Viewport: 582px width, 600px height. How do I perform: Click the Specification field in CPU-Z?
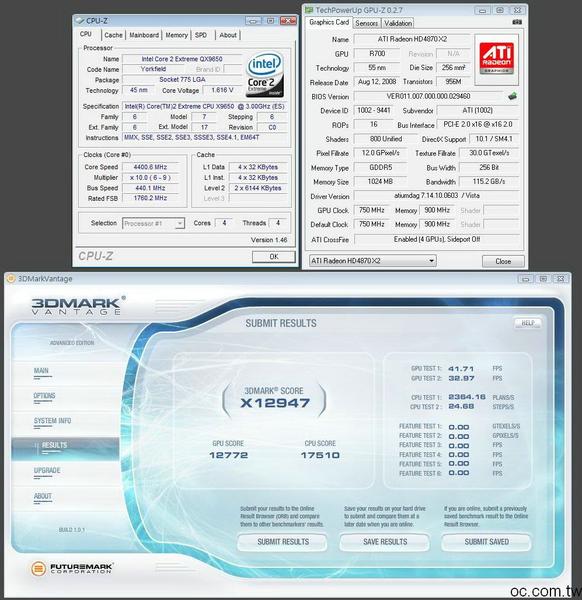[x=205, y=106]
